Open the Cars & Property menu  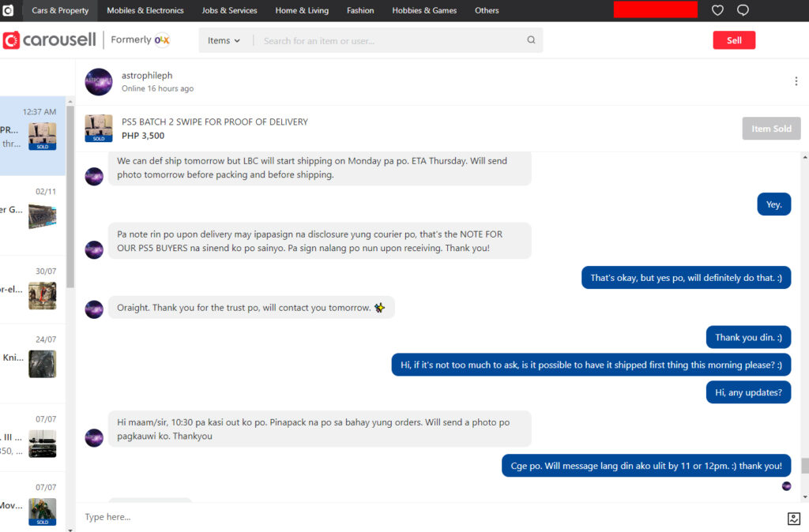[60, 10]
